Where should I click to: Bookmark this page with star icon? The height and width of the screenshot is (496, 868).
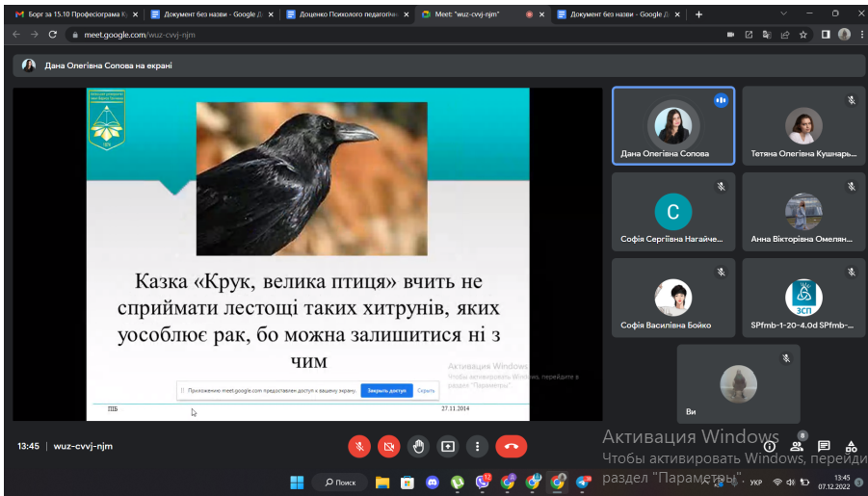coord(802,34)
